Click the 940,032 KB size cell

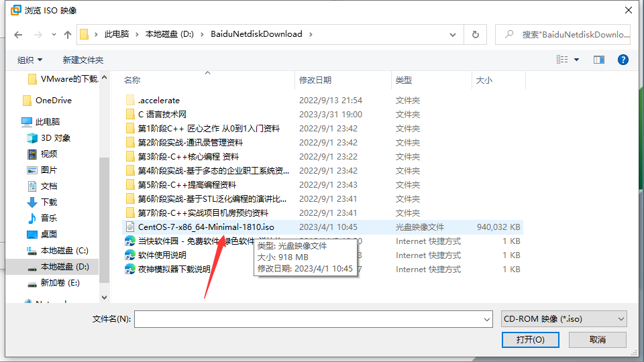[498, 227]
